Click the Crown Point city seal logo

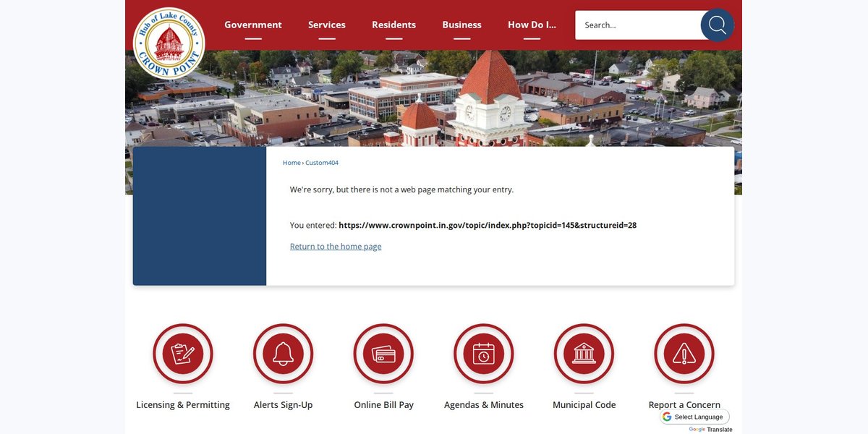point(169,43)
